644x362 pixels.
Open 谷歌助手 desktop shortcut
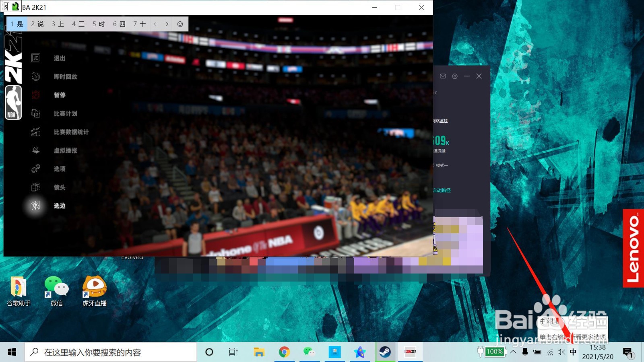(19, 292)
